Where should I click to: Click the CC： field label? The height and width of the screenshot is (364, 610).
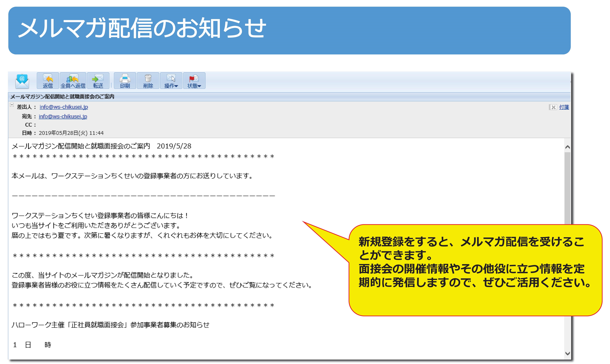coord(30,125)
